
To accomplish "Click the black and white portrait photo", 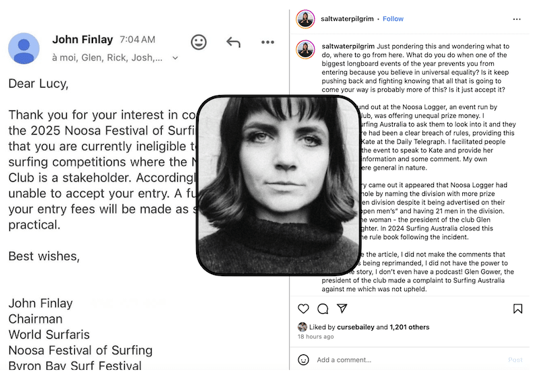I will coord(279,185).
